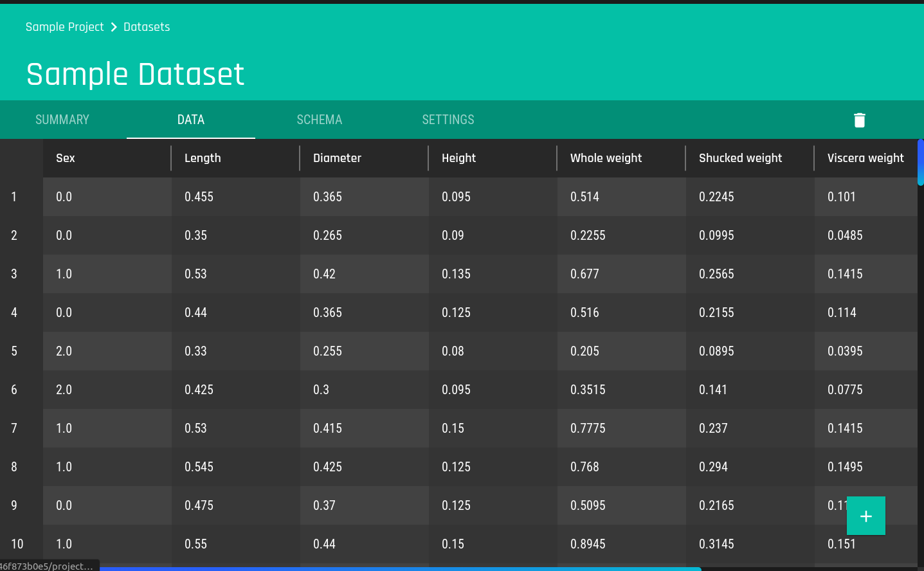
Task: Click the breadcrumb chevron after Sample Project
Action: click(113, 27)
